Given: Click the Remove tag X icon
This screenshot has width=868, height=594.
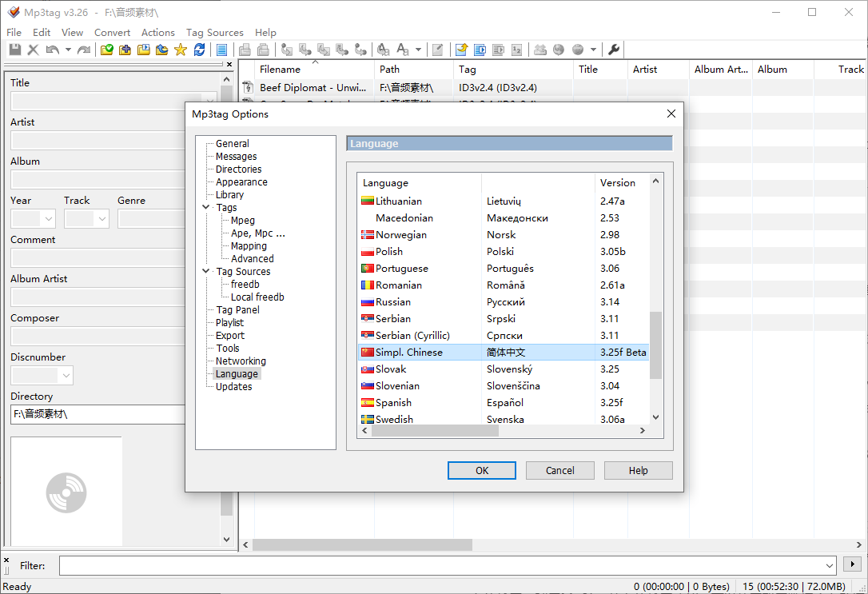Looking at the screenshot, I should point(33,50).
